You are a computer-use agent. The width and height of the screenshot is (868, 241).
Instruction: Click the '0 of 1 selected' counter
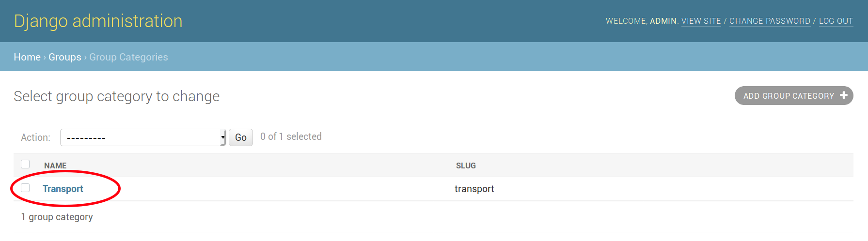291,136
